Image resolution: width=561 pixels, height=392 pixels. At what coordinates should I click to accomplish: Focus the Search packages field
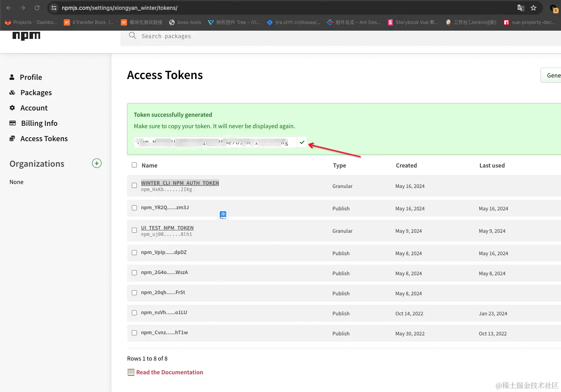tap(341, 36)
